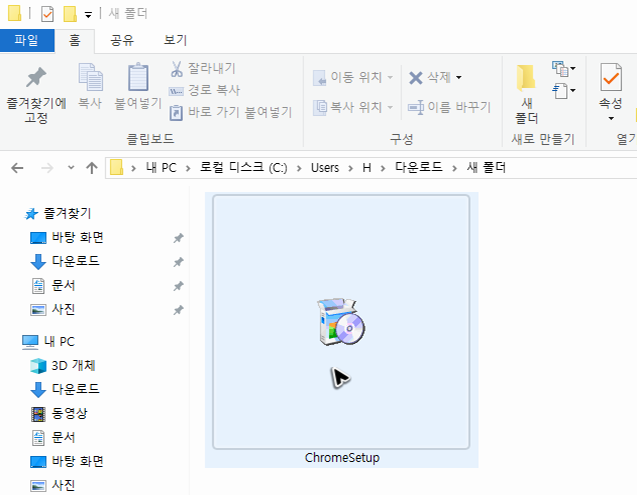Open the new item dropdown icon
Viewport: 637px width, 495px height.
coord(563,69)
